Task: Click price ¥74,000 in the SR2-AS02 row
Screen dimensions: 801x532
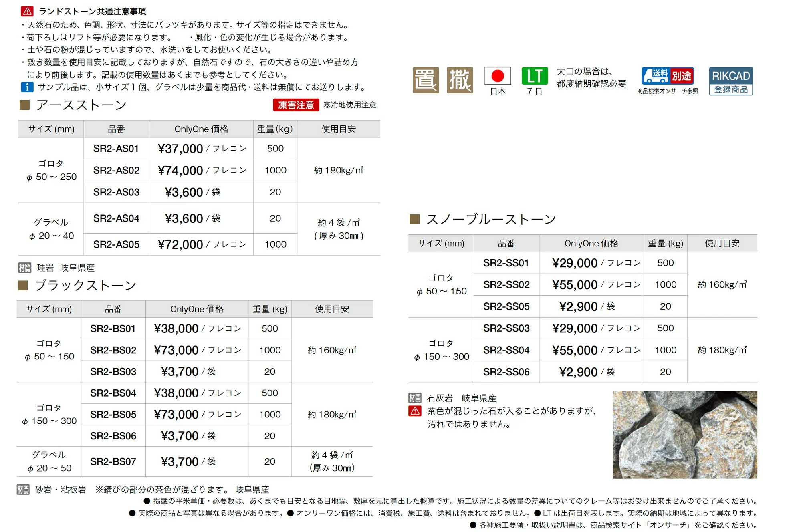Action: click(x=180, y=170)
